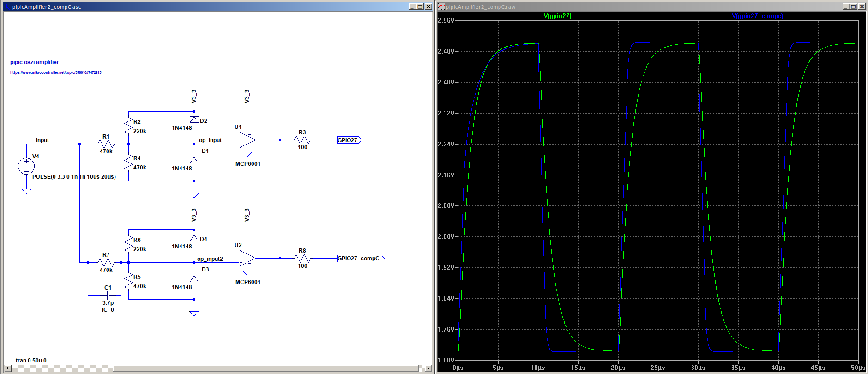Close the waveform window pipicAmplifier2_compC.raw

pyautogui.click(x=862, y=6)
